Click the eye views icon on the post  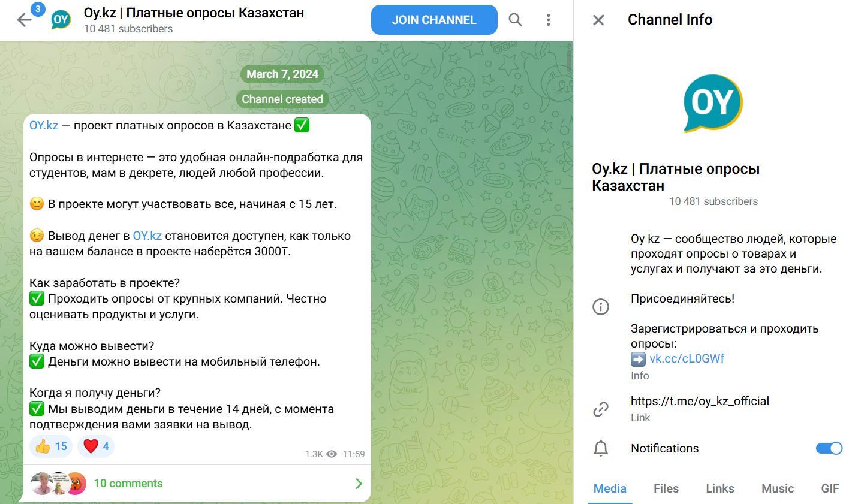coord(333,454)
